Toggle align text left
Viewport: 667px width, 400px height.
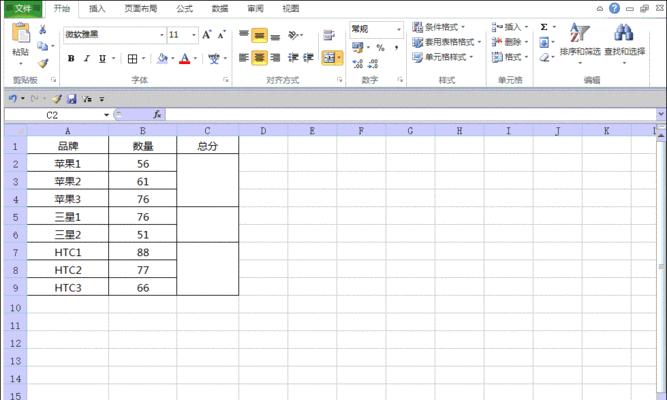(244, 57)
